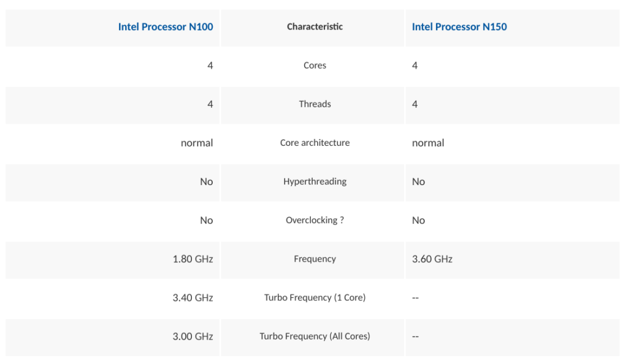
Task: Select the Threads row label
Action: click(x=315, y=104)
